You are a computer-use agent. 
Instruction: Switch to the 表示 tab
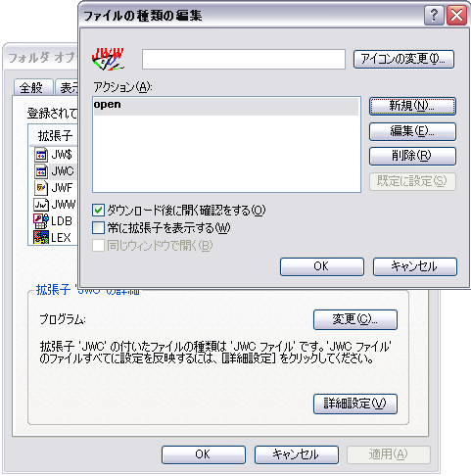click(x=67, y=87)
